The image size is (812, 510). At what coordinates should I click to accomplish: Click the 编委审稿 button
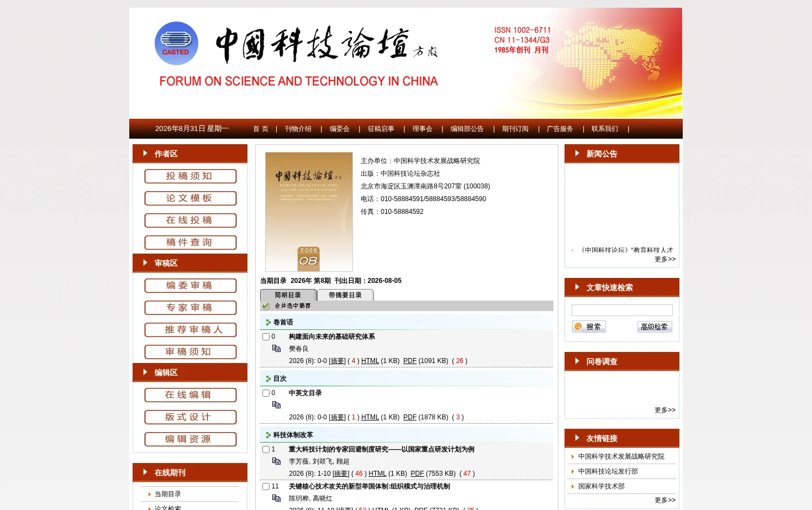pyautogui.click(x=191, y=286)
